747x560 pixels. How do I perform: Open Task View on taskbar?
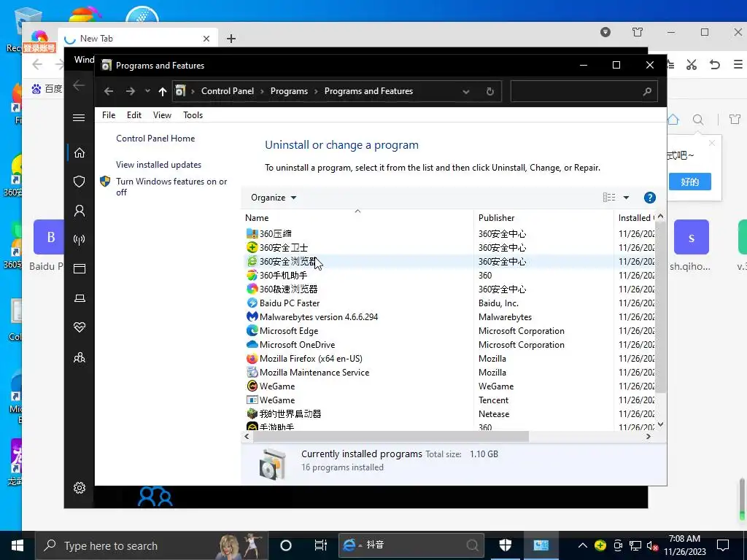[x=321, y=545]
